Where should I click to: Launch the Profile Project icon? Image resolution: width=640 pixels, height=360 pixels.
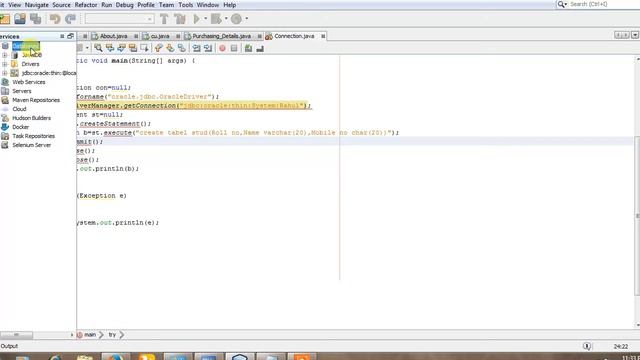click(236, 19)
